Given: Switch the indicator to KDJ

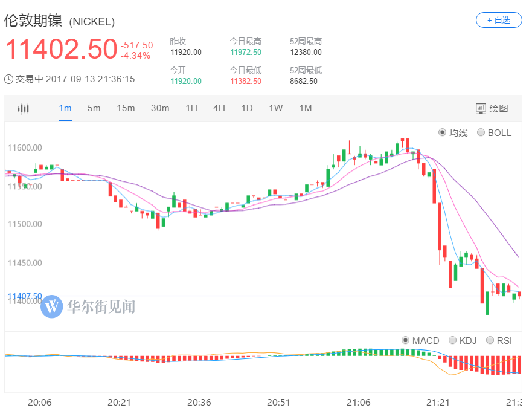Looking at the screenshot, I should (x=464, y=340).
